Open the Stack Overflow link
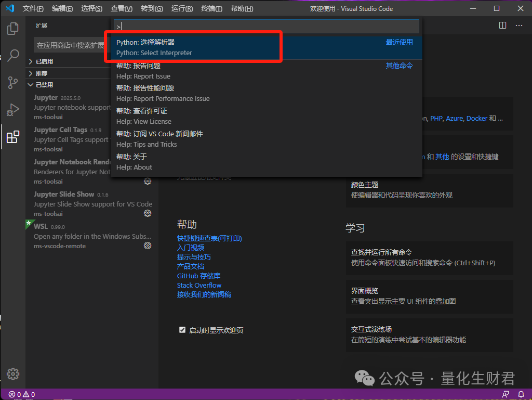 click(x=199, y=285)
